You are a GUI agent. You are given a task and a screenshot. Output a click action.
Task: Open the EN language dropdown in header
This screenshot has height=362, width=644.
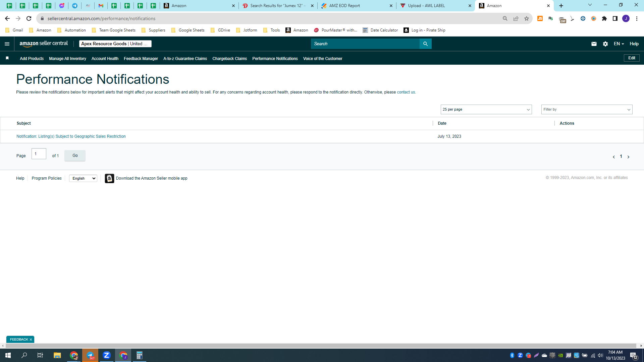click(x=619, y=44)
